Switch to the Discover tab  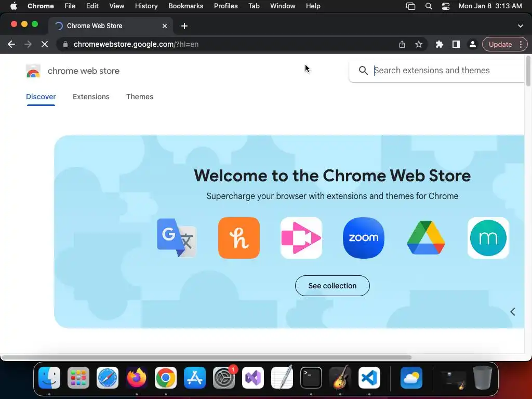tap(41, 97)
